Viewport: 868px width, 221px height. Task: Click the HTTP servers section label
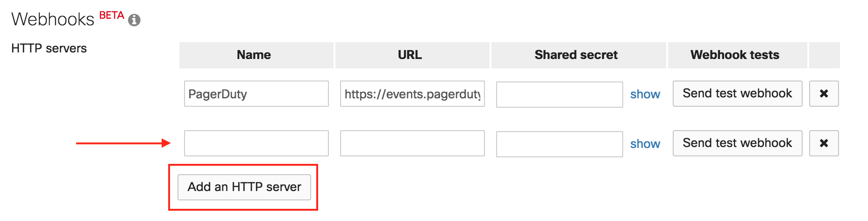tap(49, 48)
